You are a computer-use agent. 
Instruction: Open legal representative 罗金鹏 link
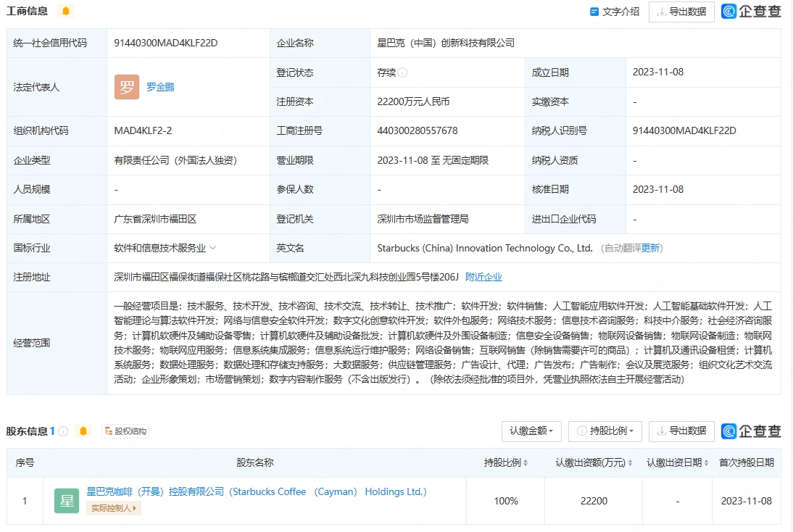[x=160, y=87]
